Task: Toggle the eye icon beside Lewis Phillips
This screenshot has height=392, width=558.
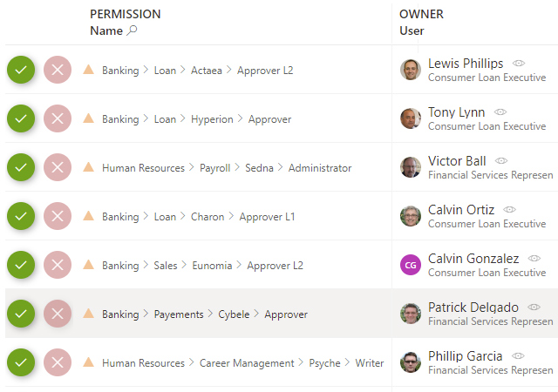Action: 519,64
